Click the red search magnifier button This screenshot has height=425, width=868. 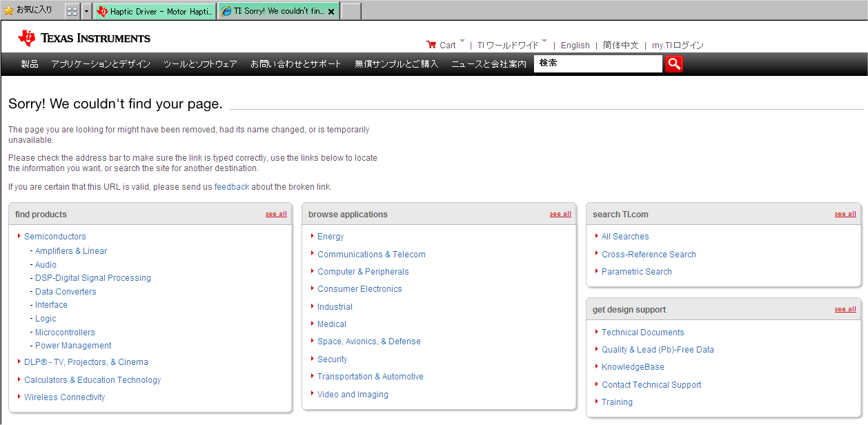coord(673,63)
